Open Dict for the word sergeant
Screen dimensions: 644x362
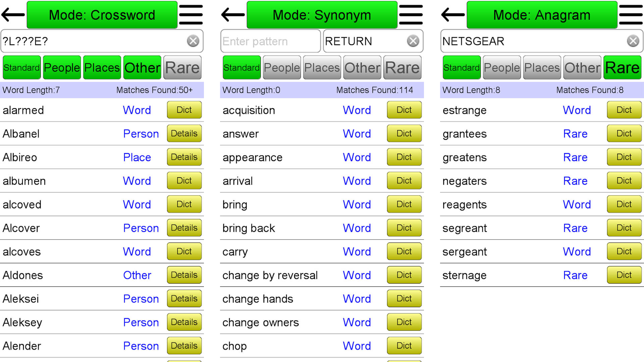624,251
